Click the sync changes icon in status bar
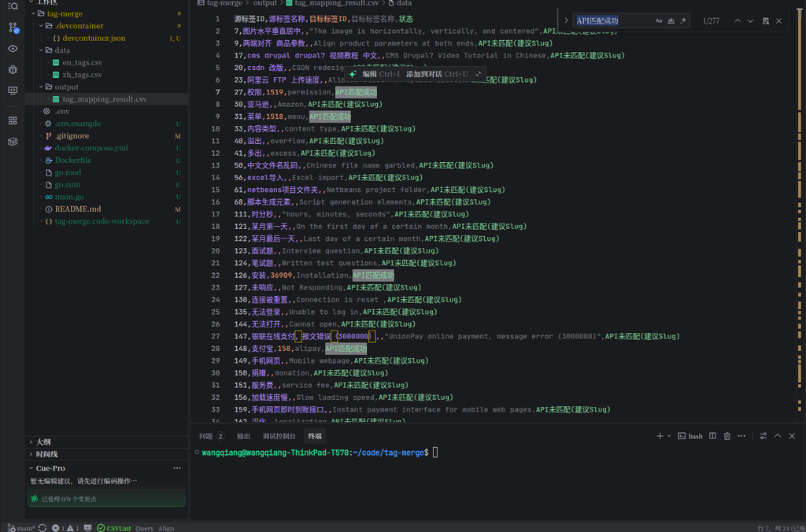Viewport: 806px width, 532px height. [43, 528]
